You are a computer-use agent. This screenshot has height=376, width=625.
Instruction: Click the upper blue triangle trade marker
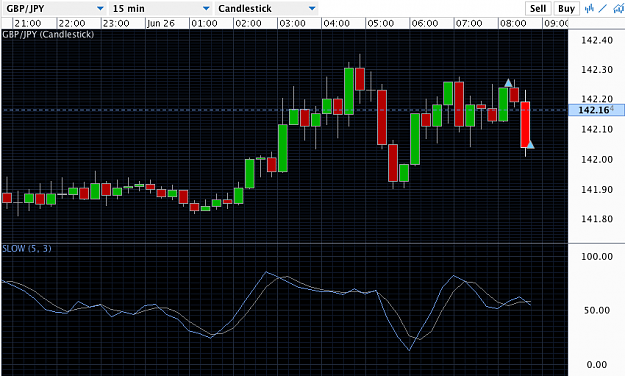pyautogui.click(x=508, y=83)
